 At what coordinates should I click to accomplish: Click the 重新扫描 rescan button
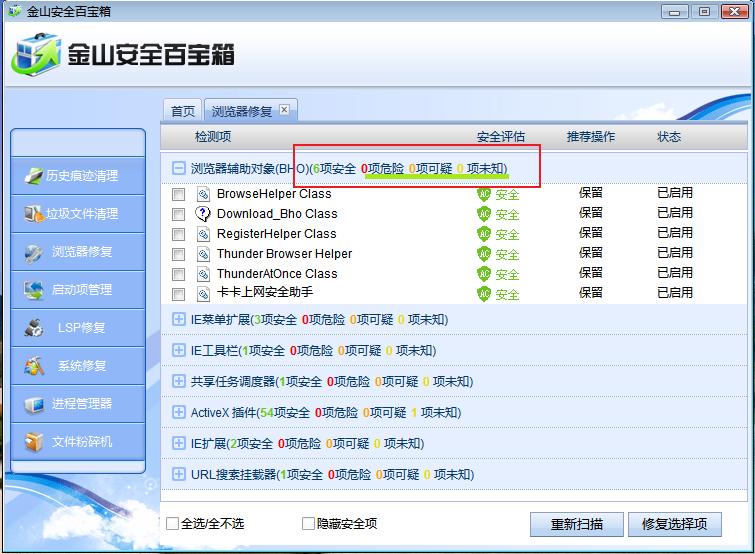coord(577,524)
